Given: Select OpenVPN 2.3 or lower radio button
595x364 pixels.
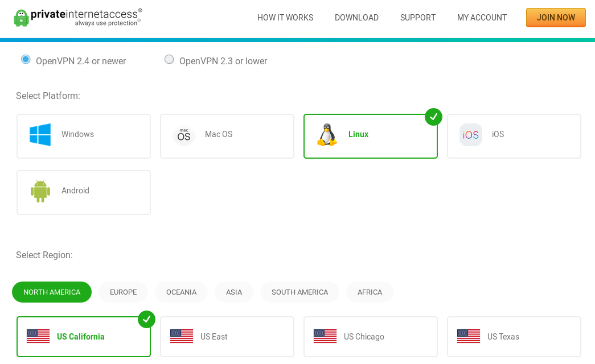Looking at the screenshot, I should coord(169,60).
